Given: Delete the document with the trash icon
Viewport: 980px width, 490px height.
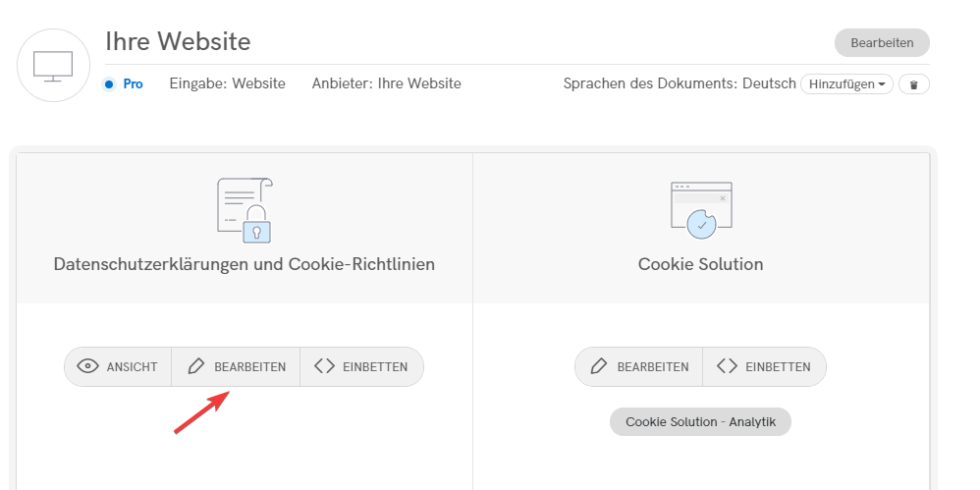Looking at the screenshot, I should point(913,84).
